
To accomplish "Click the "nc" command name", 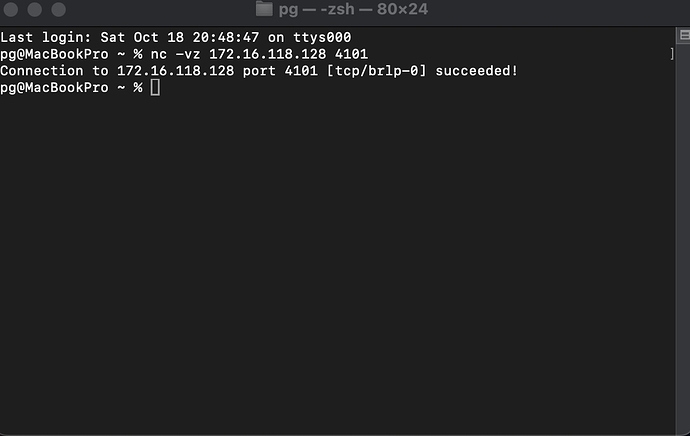I will coord(158,54).
